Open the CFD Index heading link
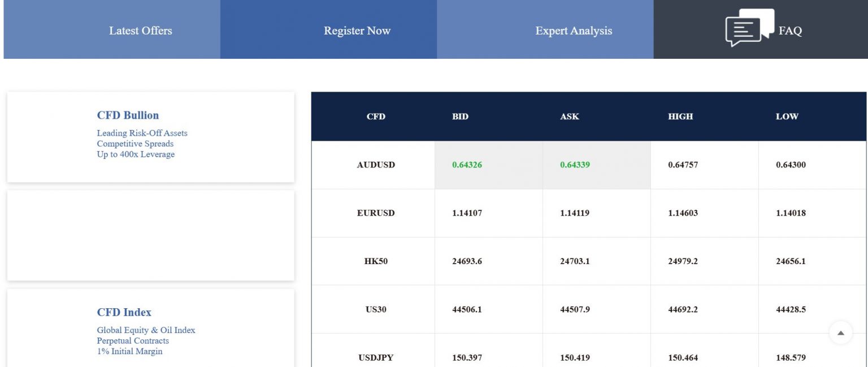Image resolution: width=868 pixels, height=367 pixels. (124, 312)
